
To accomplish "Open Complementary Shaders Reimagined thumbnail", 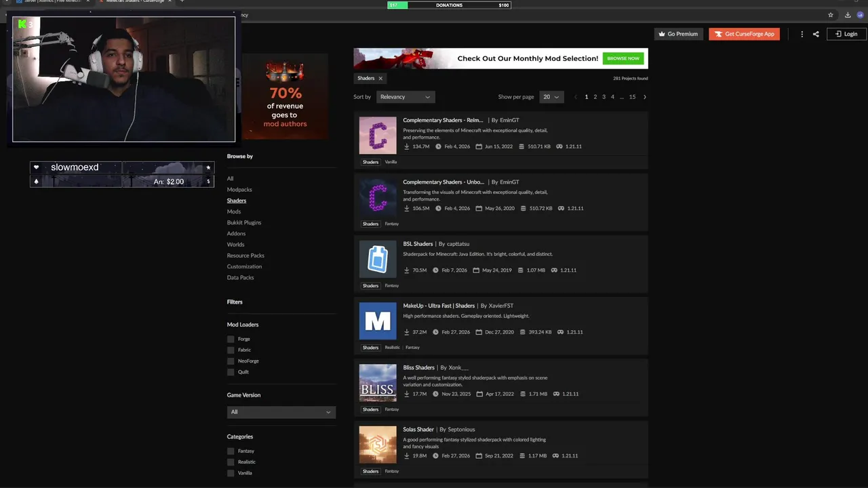I will 378,136.
